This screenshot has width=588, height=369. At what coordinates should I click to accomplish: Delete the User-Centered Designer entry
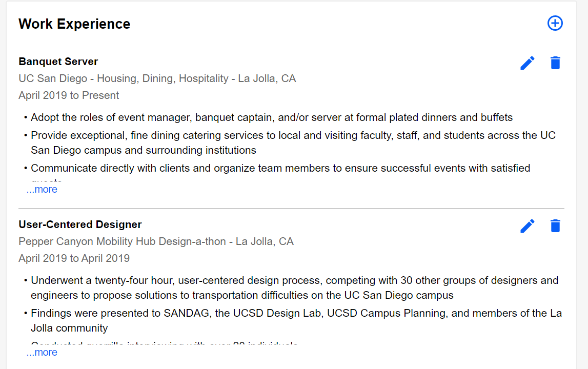555,226
